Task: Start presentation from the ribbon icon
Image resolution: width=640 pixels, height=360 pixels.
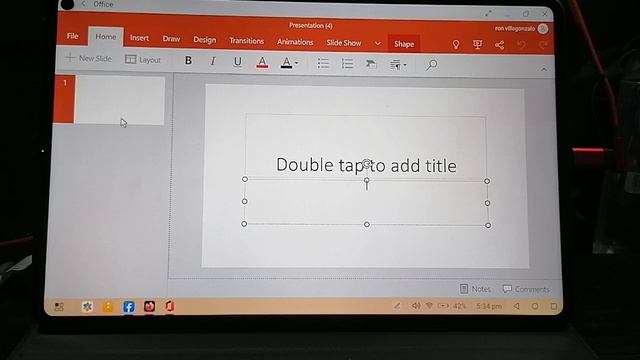Action: 477,44
